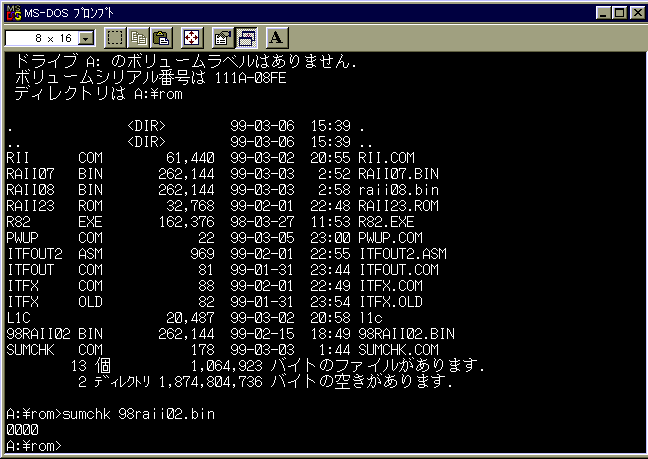Screen dimensions: 648x459
Task: Open the 8 x 16 font size dropdown arrow
Action: pyautogui.click(x=86, y=38)
